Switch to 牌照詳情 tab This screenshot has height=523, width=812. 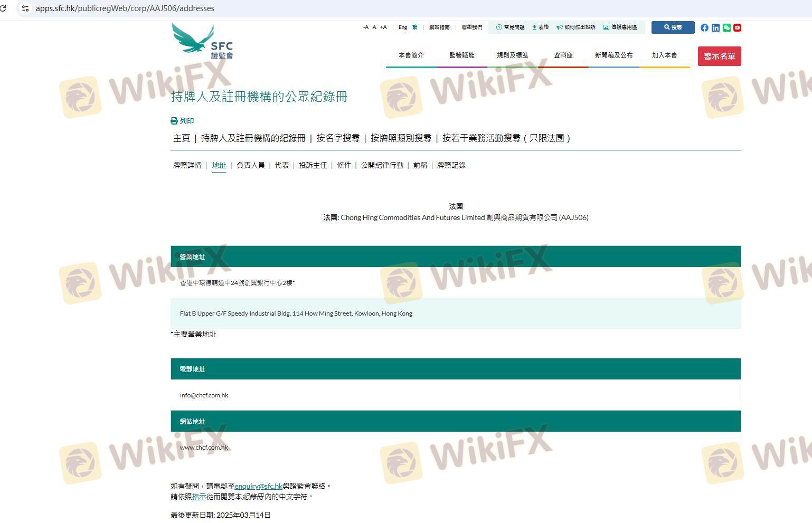click(187, 165)
